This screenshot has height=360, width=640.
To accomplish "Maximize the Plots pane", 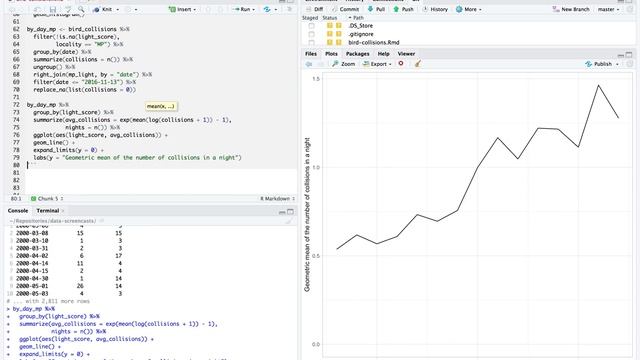I will pyautogui.click(x=629, y=54).
